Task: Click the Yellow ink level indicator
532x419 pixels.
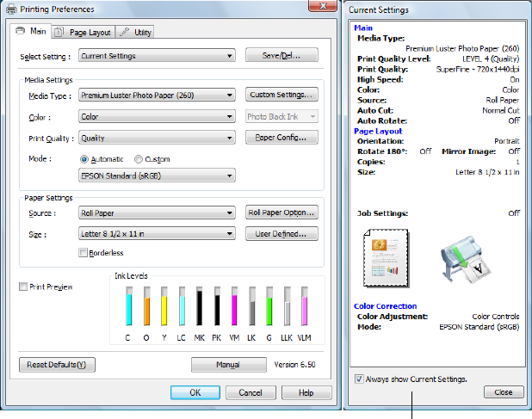Action: (x=164, y=304)
